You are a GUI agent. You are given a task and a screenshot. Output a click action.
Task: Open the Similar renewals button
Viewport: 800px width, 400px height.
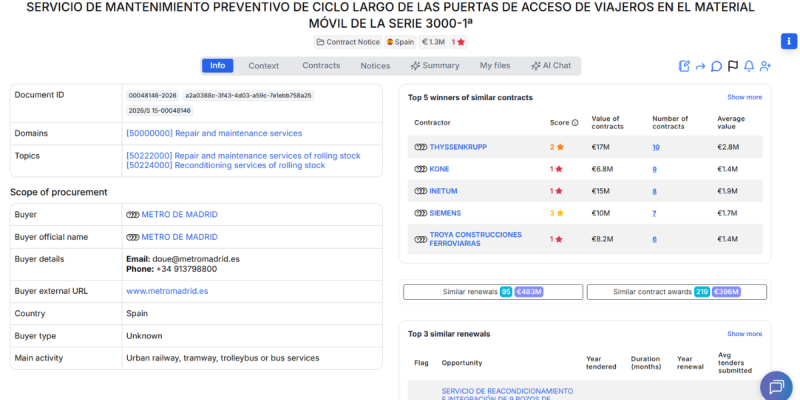pos(493,292)
